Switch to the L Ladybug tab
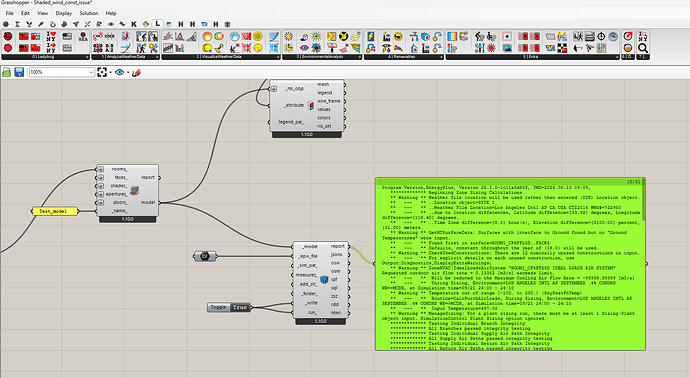Image resolution: width=690 pixels, height=378 pixels. click(157, 24)
